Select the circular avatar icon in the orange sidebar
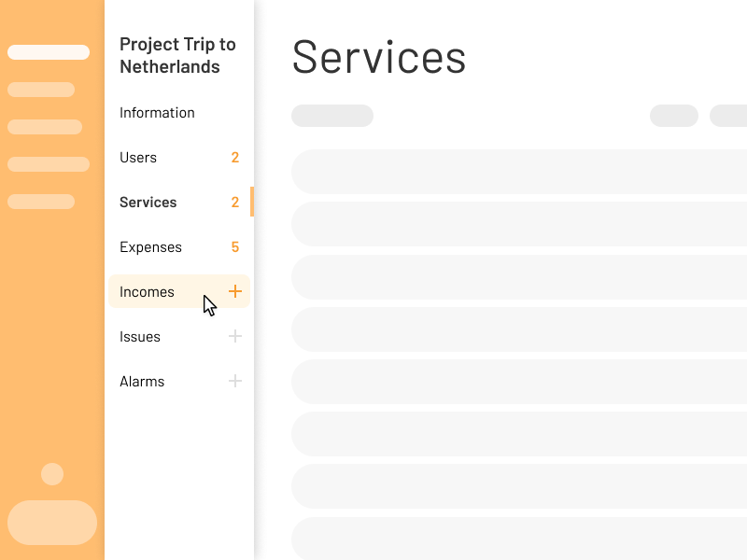 51,474
